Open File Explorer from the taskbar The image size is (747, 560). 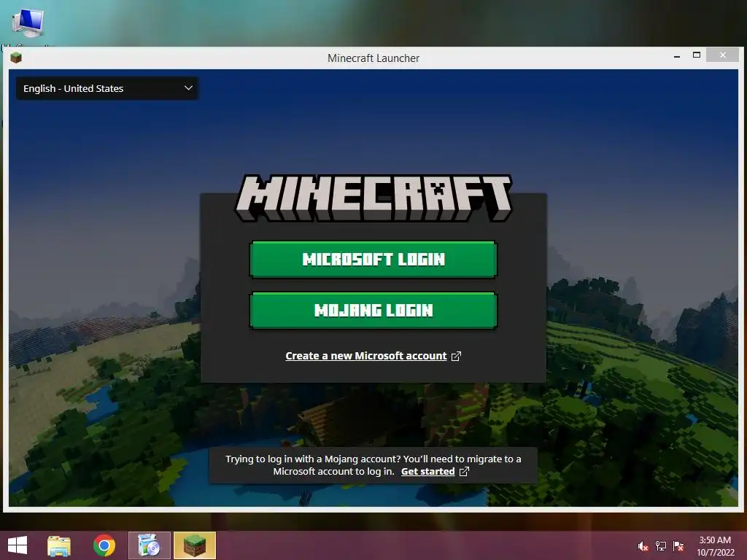point(59,545)
